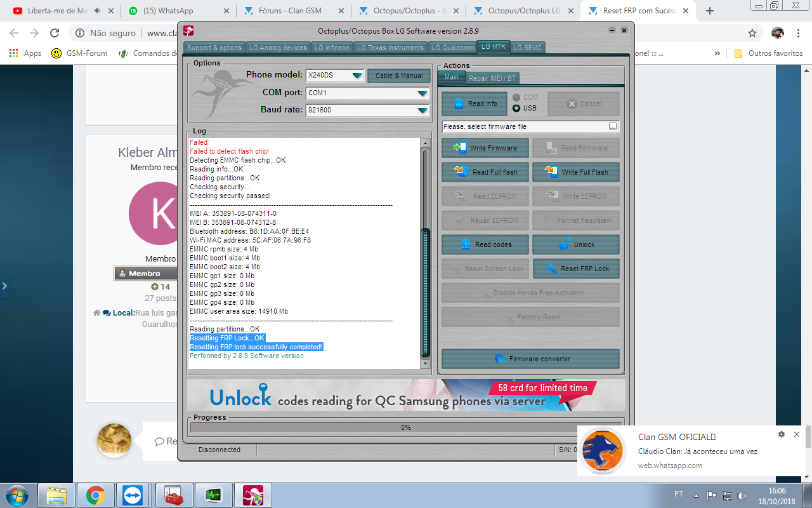Click the volume tray icon
The width and height of the screenshot is (812, 508).
pos(742,495)
